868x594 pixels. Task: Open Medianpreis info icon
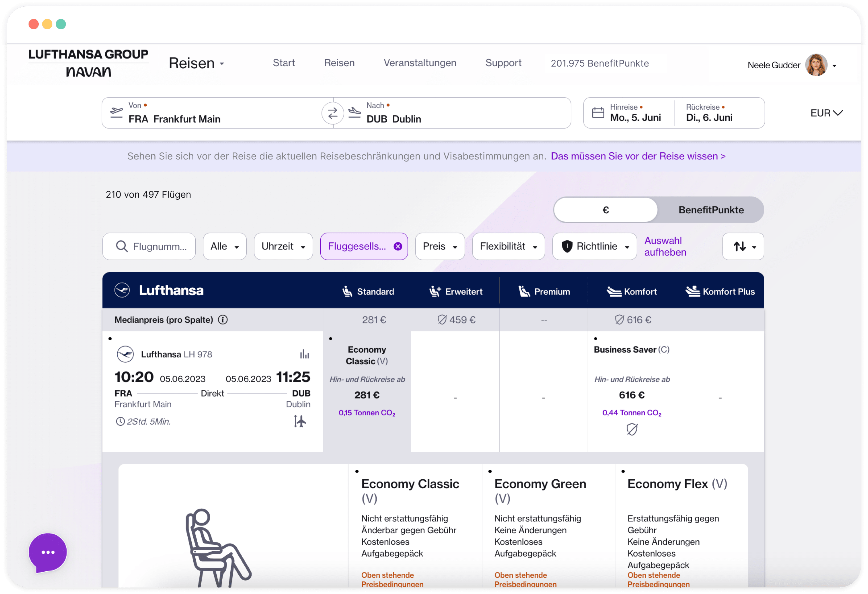tap(223, 320)
